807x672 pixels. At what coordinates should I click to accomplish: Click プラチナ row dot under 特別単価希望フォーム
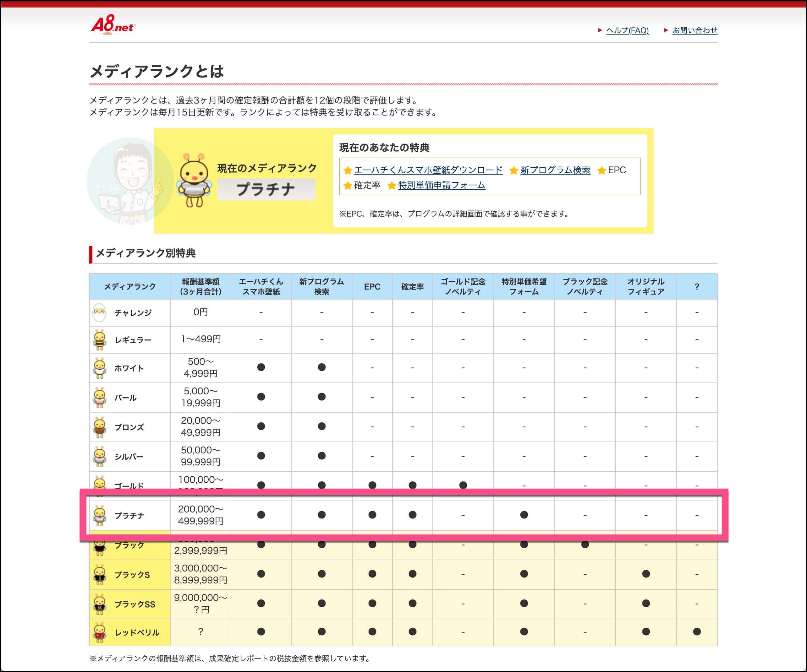tap(524, 515)
